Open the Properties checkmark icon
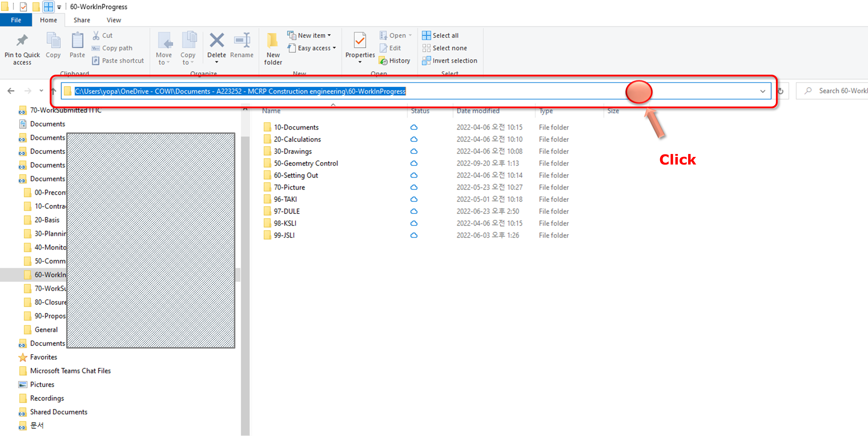This screenshot has height=436, width=868. click(360, 41)
